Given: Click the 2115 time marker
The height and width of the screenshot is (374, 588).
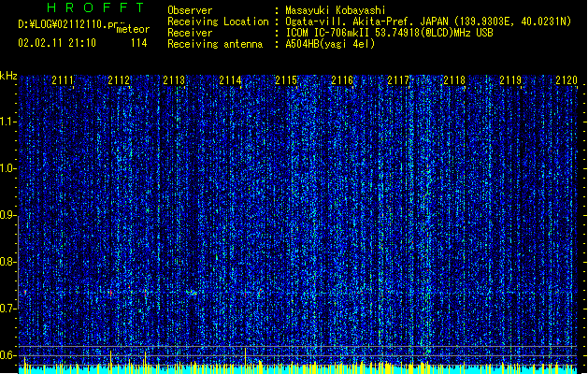Looking at the screenshot, I should 286,80.
